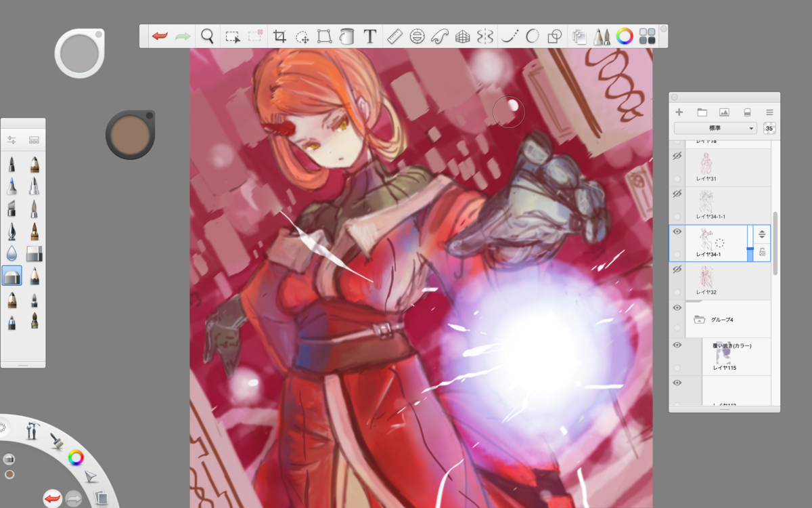Image resolution: width=812 pixels, height=508 pixels.
Task: Open the lagoon paintbrush icon
Action: (56, 441)
